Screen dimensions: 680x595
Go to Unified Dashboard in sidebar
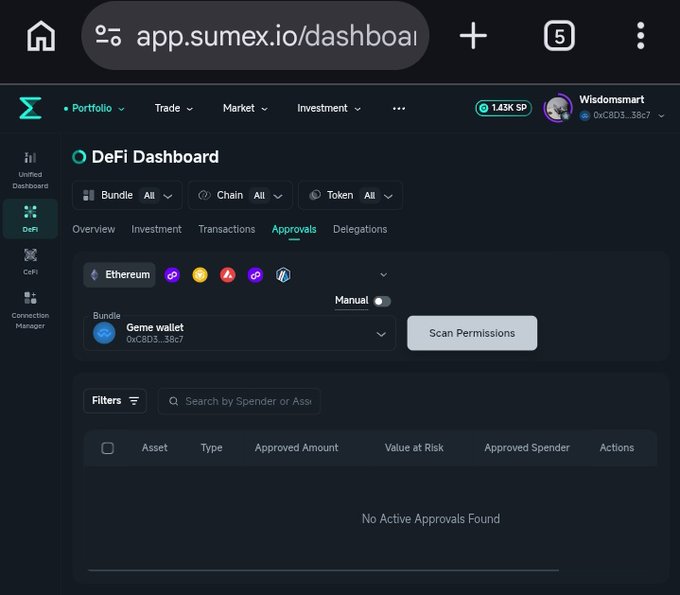(30, 170)
